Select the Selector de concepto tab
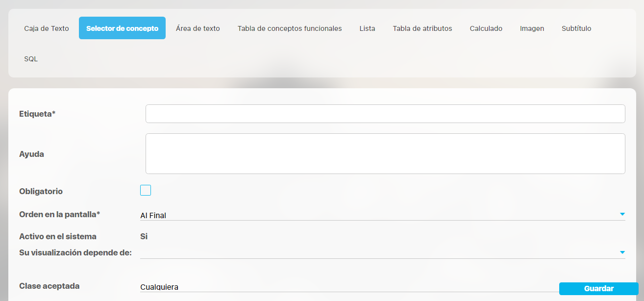 click(x=122, y=28)
